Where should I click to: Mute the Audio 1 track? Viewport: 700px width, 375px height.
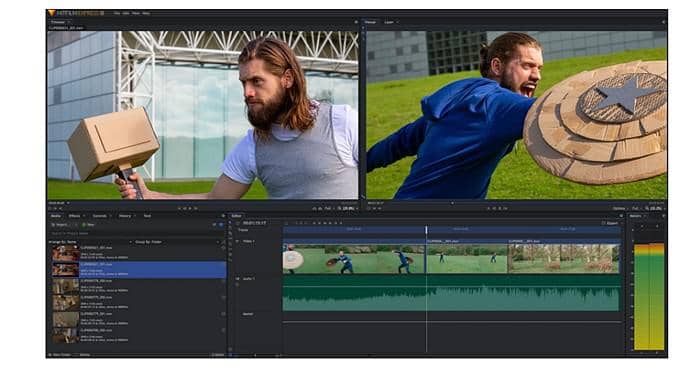click(238, 279)
